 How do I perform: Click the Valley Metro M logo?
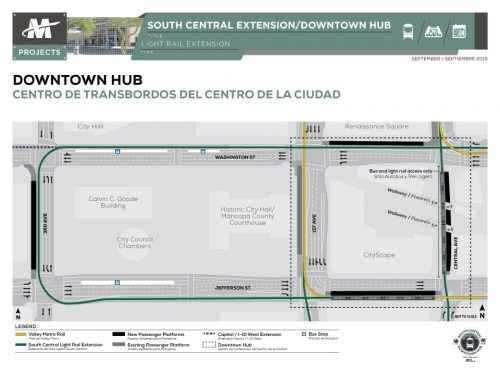click(x=40, y=29)
